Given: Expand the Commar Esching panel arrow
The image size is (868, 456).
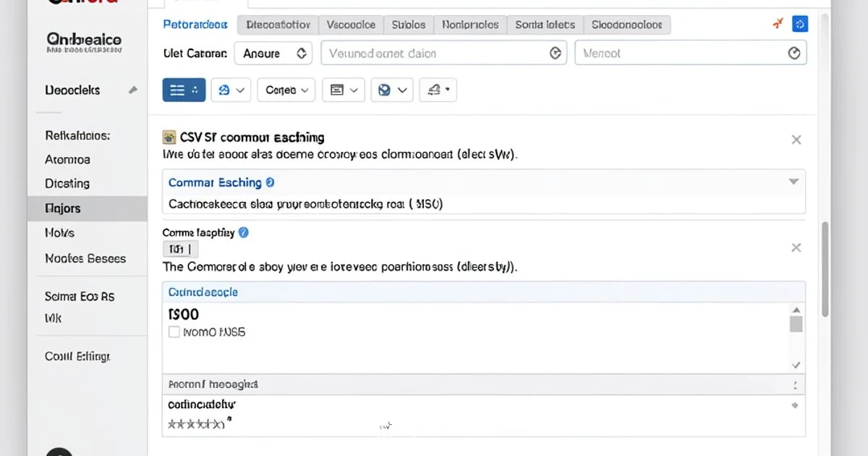Looking at the screenshot, I should (x=793, y=182).
